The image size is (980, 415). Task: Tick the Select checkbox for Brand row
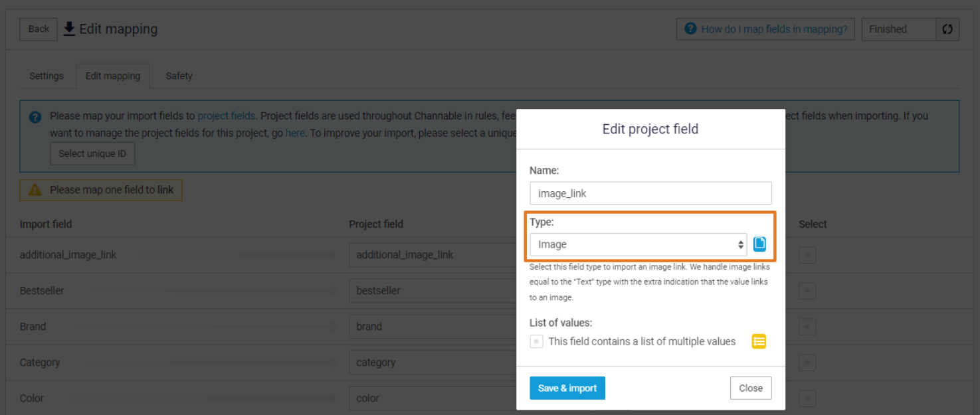click(x=807, y=327)
